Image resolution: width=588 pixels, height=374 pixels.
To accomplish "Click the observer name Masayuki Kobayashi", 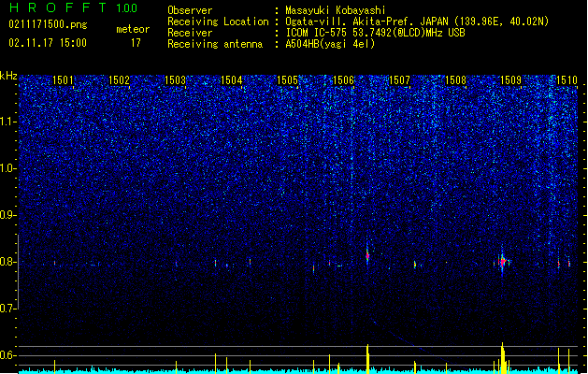I will coord(336,10).
